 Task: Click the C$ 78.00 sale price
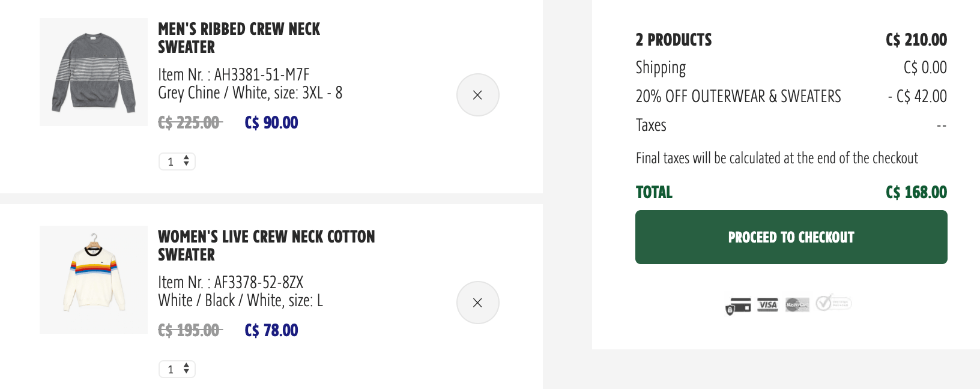(x=271, y=330)
